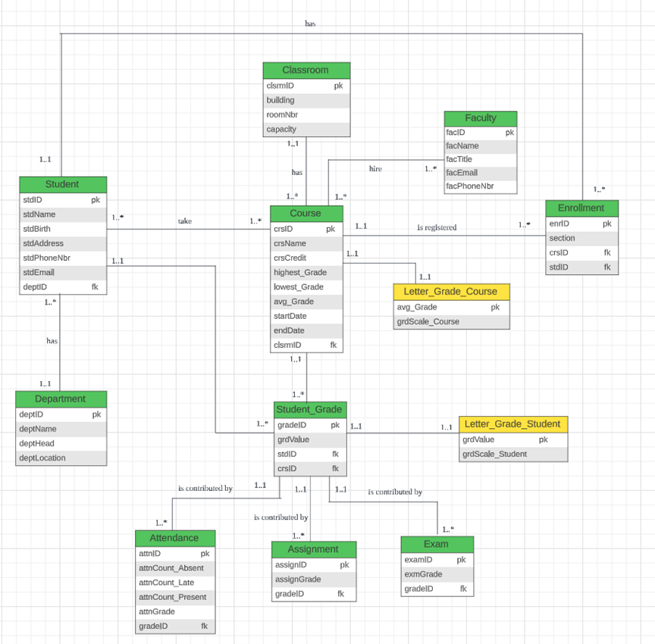Click the "take" relationship label

click(x=185, y=220)
